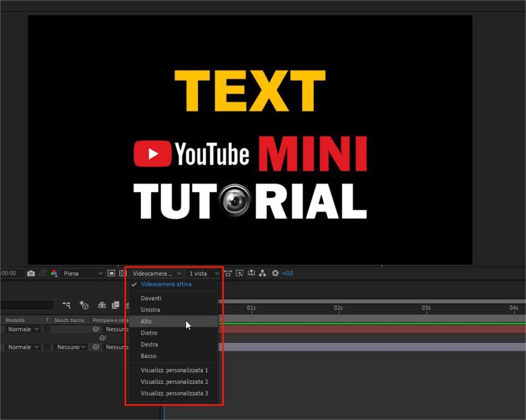Open the channel and color management icon
The width and height of the screenshot is (526, 420).
(55, 273)
